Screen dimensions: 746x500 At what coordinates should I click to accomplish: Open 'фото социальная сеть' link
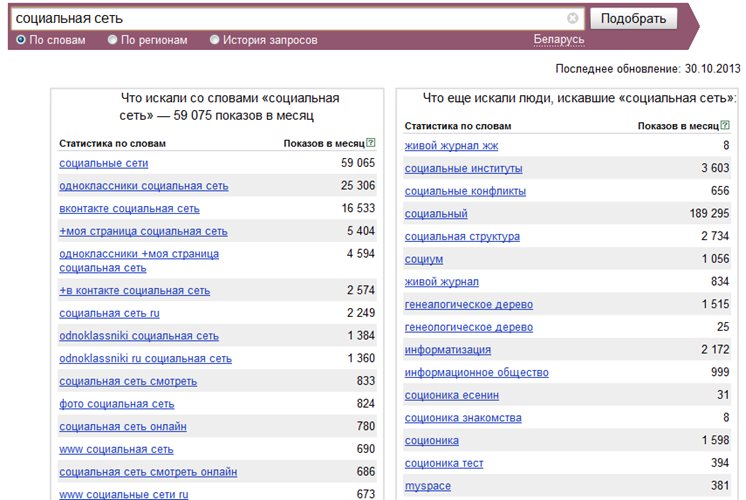tap(117, 404)
